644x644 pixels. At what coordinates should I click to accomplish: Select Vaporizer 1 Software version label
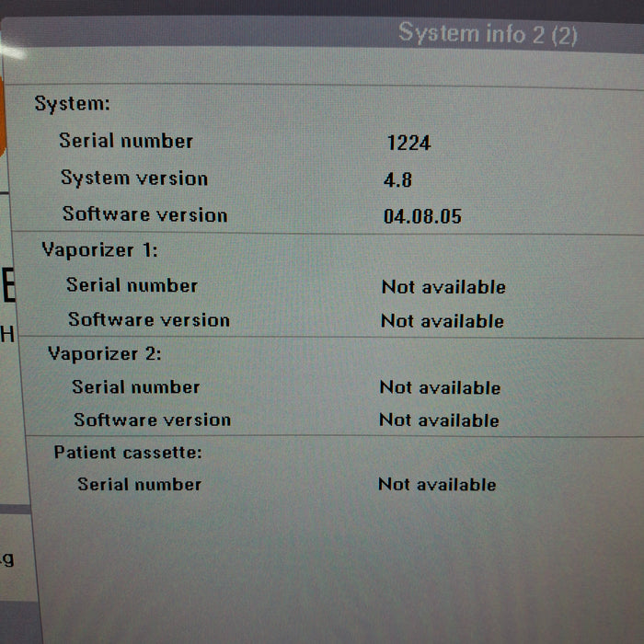pos(149,320)
